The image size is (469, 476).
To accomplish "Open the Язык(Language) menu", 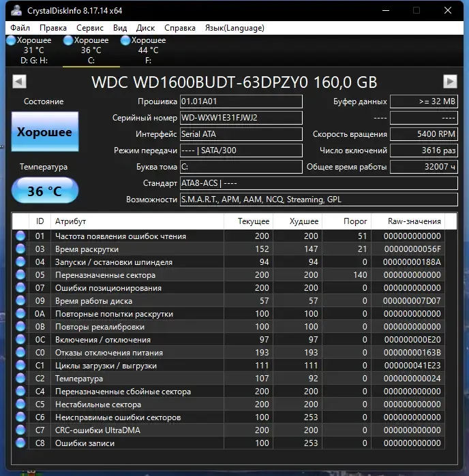I will [x=234, y=28].
